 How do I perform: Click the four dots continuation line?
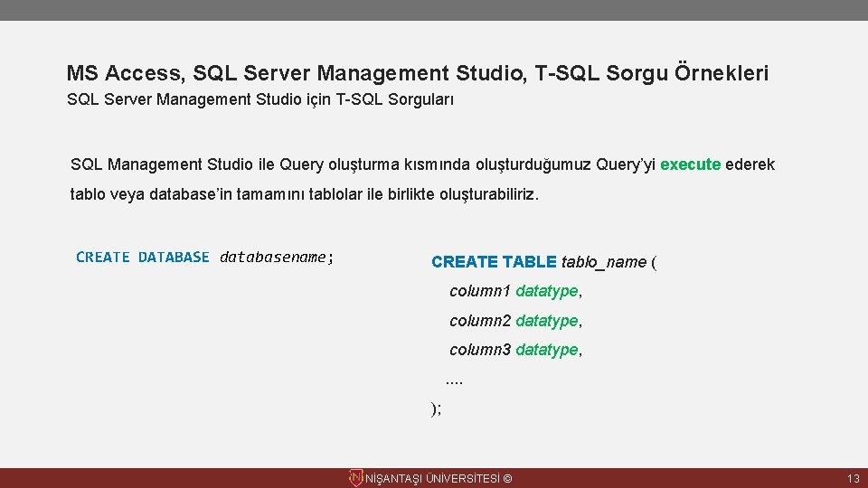[454, 381]
